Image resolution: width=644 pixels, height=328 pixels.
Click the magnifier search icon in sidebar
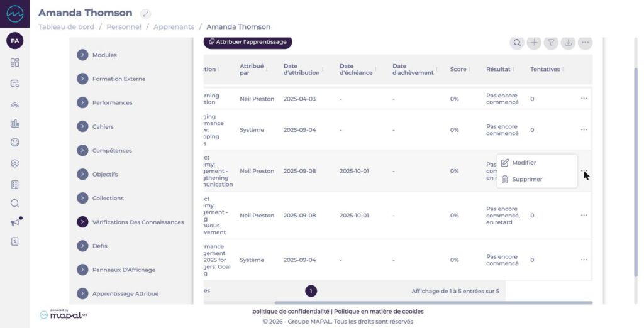pyautogui.click(x=15, y=204)
